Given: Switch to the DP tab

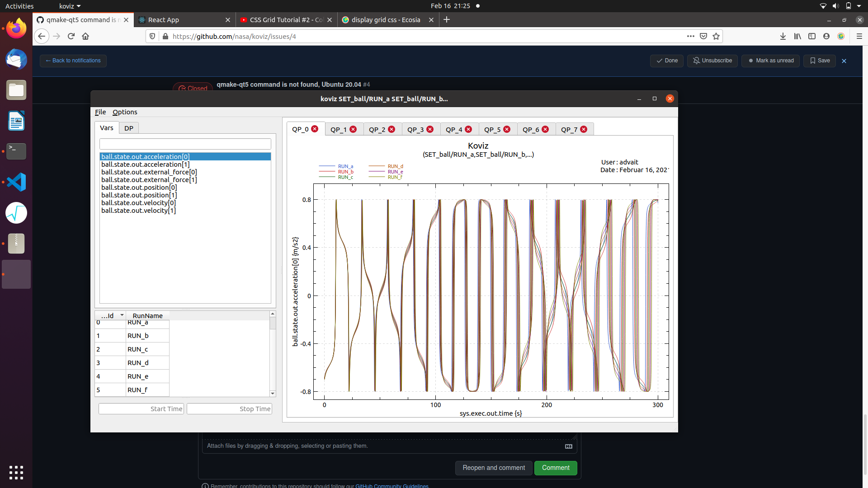Looking at the screenshot, I should (x=129, y=128).
